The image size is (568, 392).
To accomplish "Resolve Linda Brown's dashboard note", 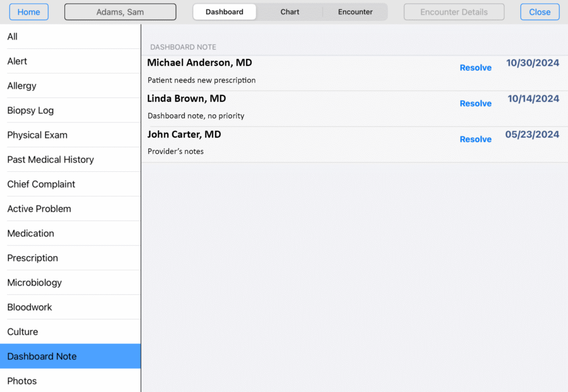I will [x=475, y=104].
